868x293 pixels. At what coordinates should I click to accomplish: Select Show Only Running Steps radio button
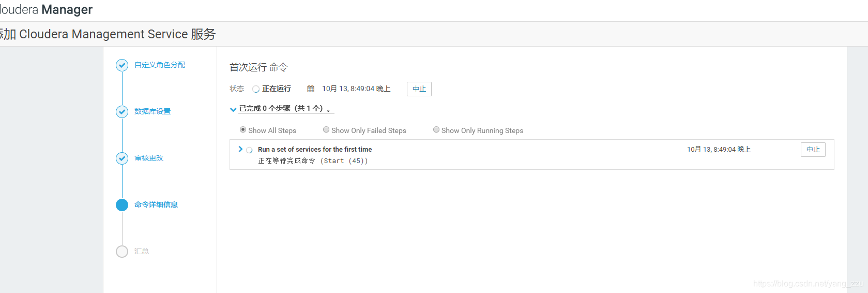(x=436, y=129)
